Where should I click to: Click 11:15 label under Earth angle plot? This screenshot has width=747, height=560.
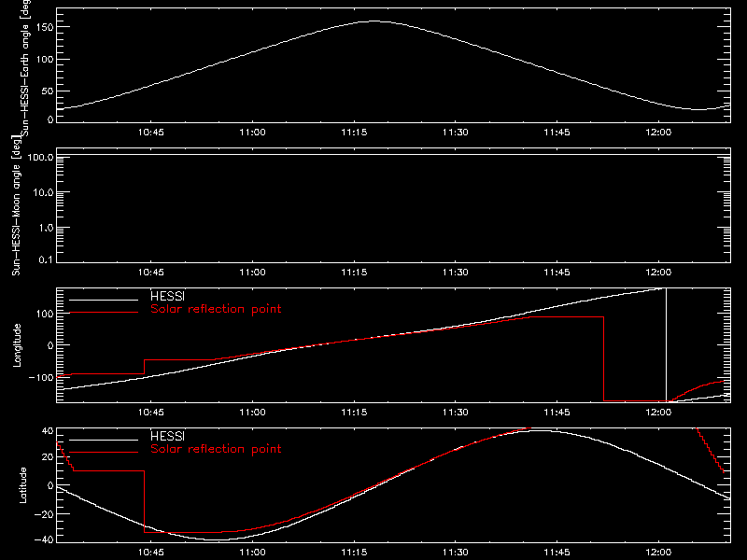[354, 133]
